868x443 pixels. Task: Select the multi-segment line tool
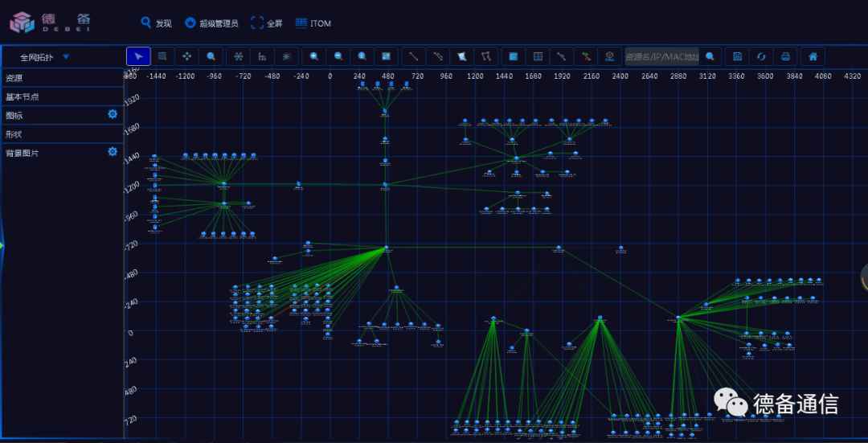438,56
